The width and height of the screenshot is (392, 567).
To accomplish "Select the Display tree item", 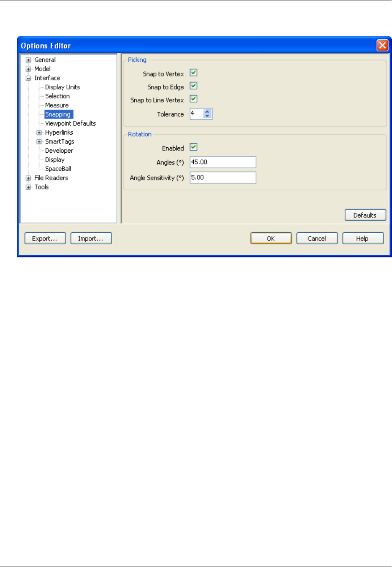I will coord(55,160).
